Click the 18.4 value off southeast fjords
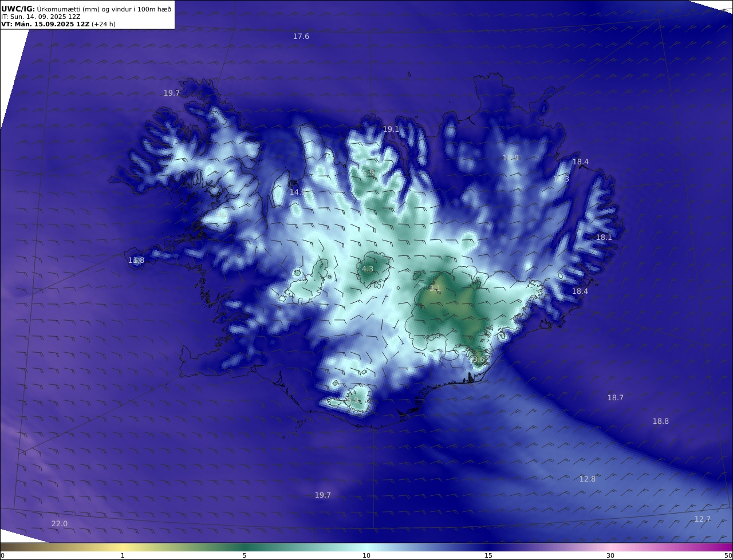This screenshot has height=560, width=733. click(580, 291)
